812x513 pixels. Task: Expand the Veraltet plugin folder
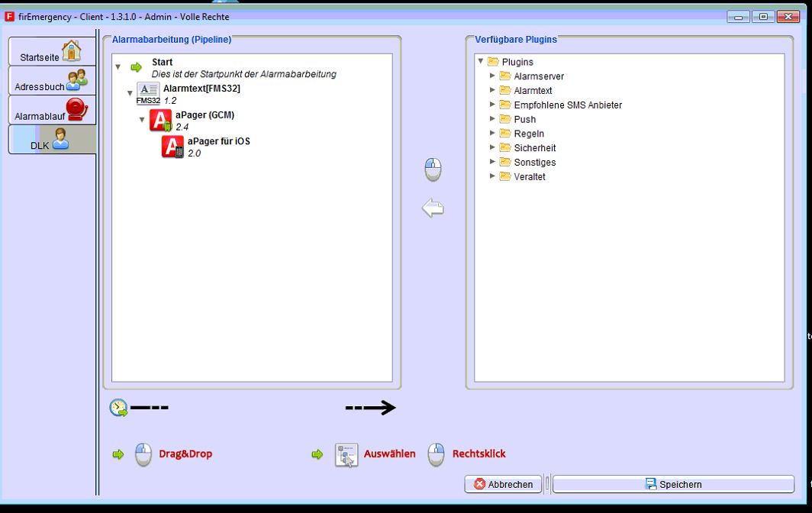pos(492,176)
